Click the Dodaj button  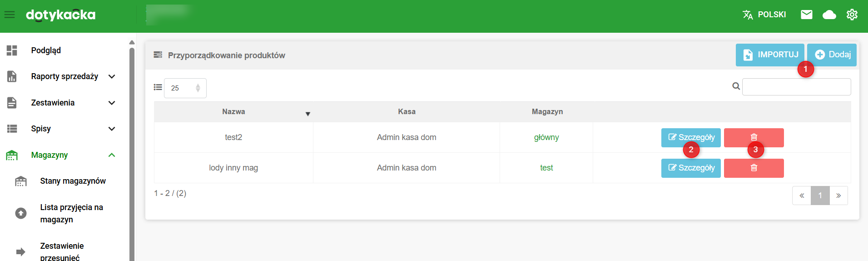[832, 55]
